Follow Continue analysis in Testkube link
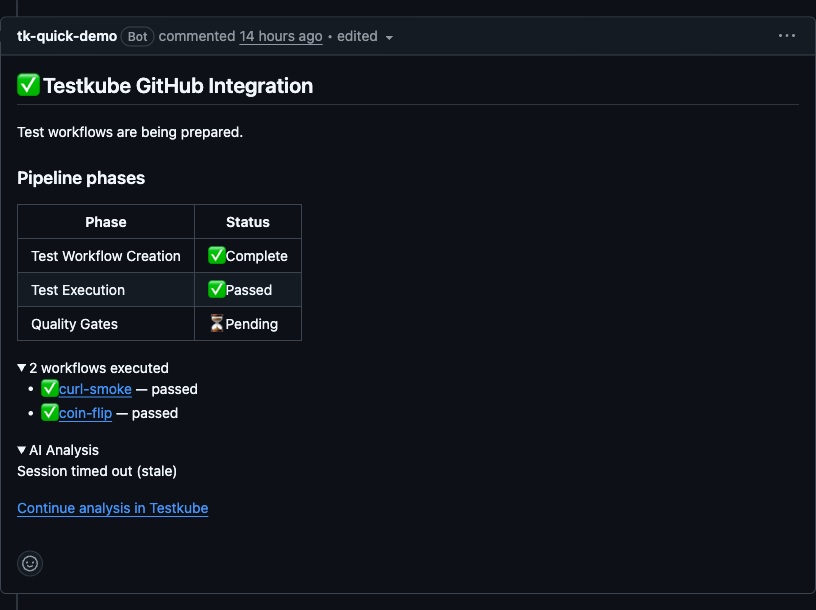Screen dimensions: 816x610 coord(112,508)
